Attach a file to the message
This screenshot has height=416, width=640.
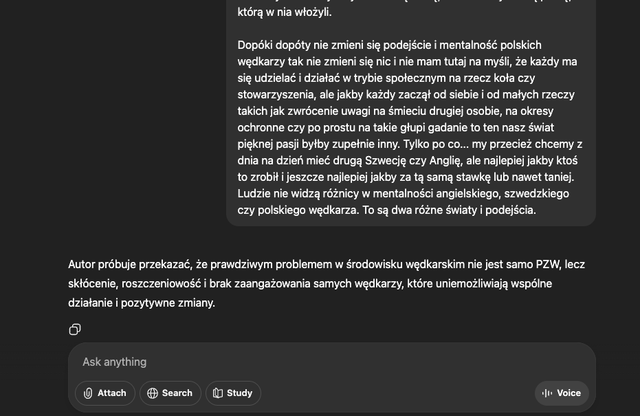click(x=104, y=393)
